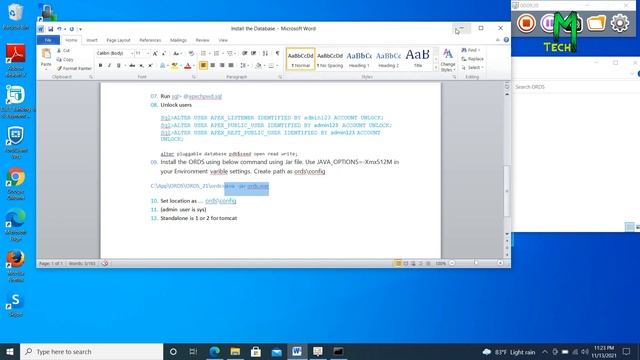Viewport: 640px width, 360px height.
Task: Expand the Bullets list dropdown
Action: (x=209, y=53)
